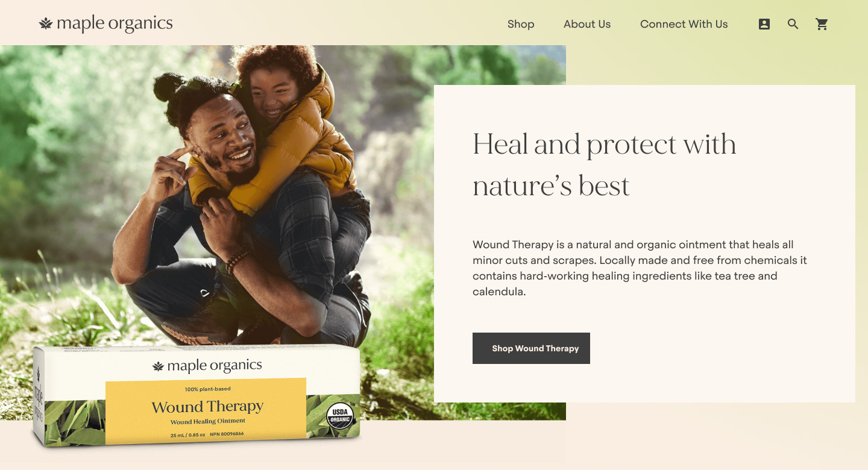Open the Shop menu
The height and width of the screenshot is (470, 868).
pos(521,24)
